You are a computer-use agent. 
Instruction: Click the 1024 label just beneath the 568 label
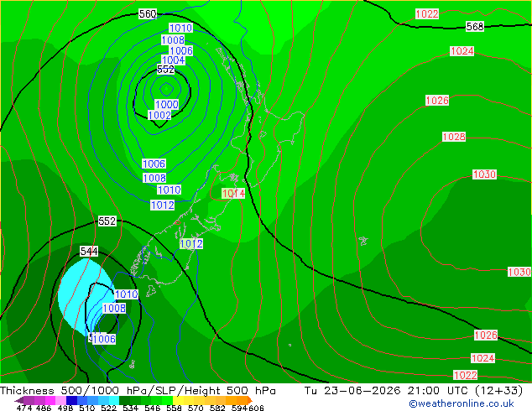pyautogui.click(x=462, y=51)
